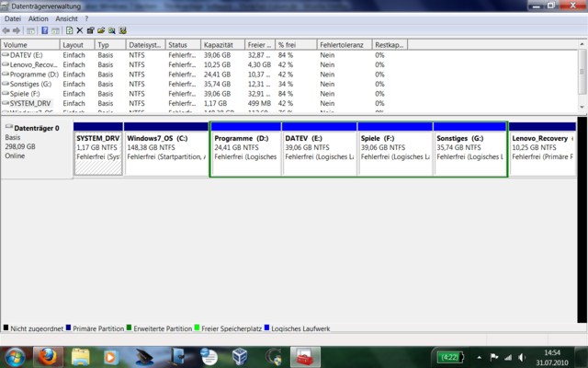This screenshot has height=368, width=588.
Task: Sort by the Status column header
Action: click(183, 45)
